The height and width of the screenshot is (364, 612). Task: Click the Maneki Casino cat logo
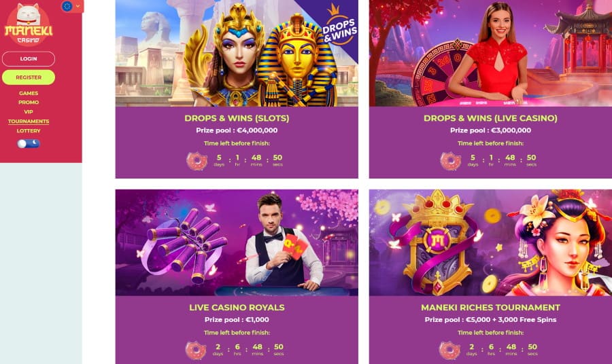click(x=28, y=24)
